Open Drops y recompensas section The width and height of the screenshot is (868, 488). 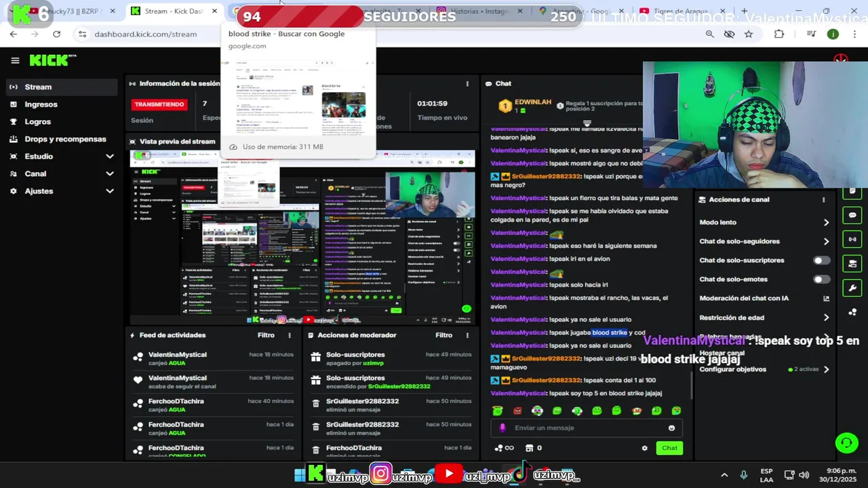coord(61,139)
